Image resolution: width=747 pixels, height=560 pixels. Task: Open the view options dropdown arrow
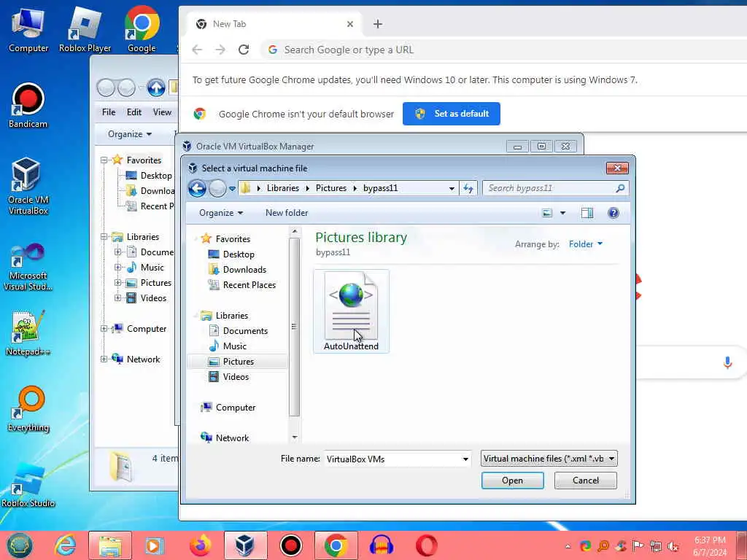562,213
